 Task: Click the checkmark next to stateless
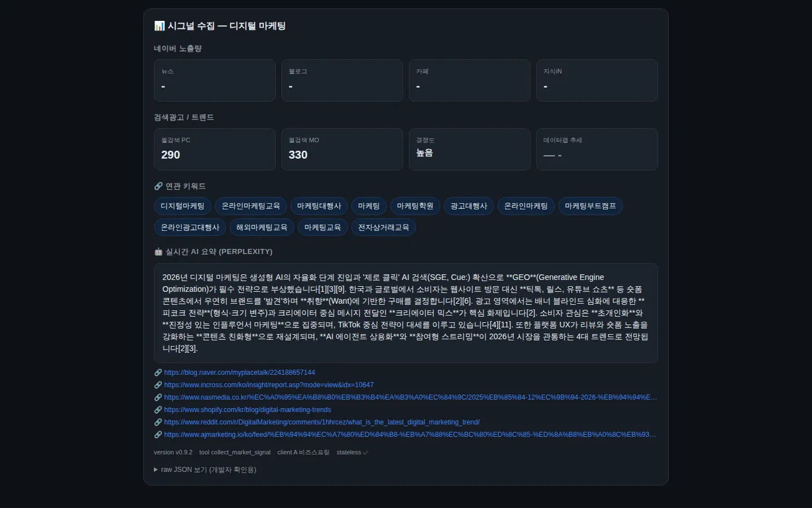[x=365, y=453]
